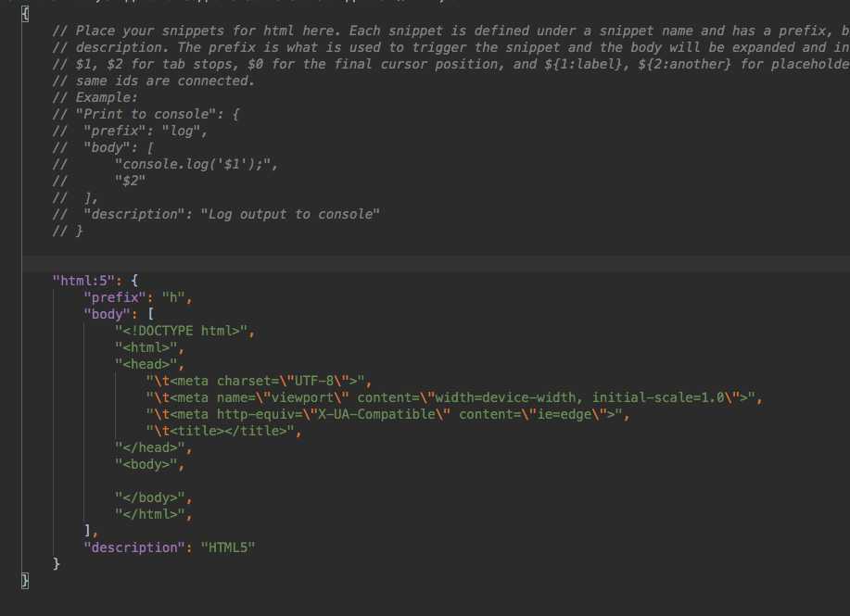Click the "</html>" closing tag string

tap(154, 514)
